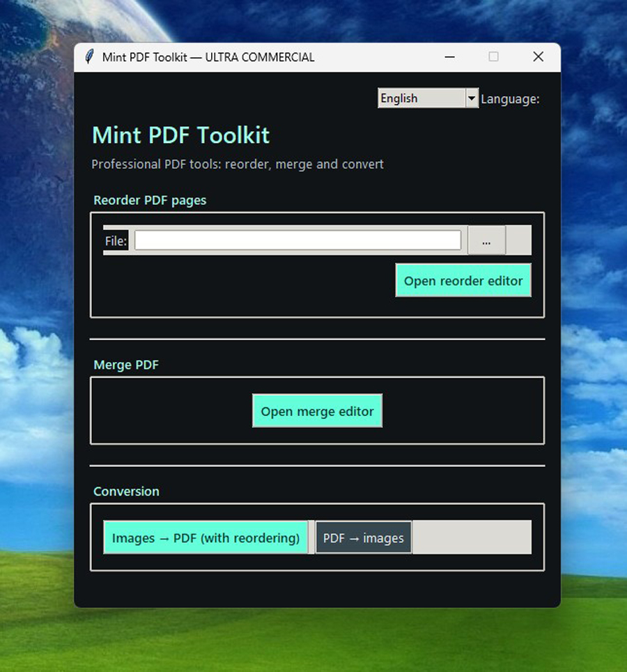Viewport: 627px width, 672px height.
Task: Click the "Conversion" section label
Action: click(x=126, y=491)
